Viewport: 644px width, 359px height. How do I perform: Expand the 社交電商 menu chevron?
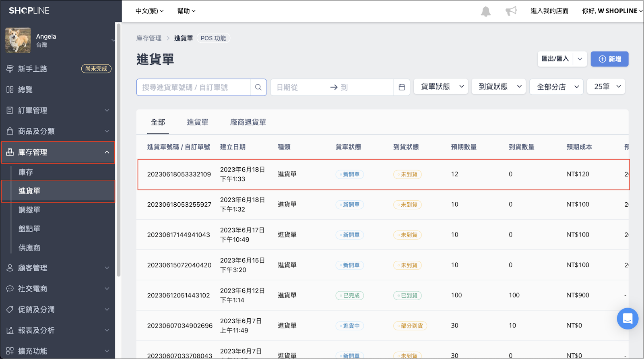coord(107,288)
